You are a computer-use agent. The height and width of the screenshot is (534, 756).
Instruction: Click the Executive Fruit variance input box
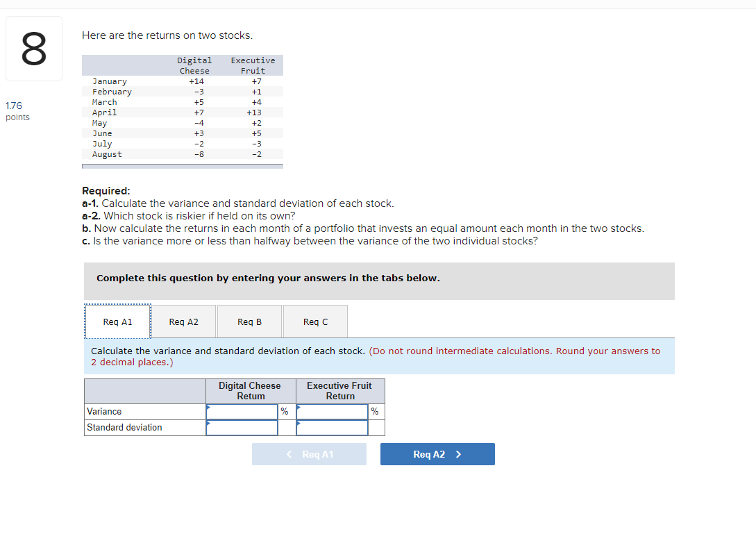point(332,411)
